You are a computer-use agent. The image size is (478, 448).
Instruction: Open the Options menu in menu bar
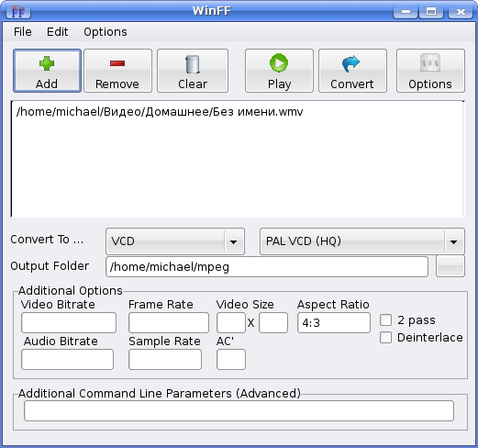(x=106, y=32)
